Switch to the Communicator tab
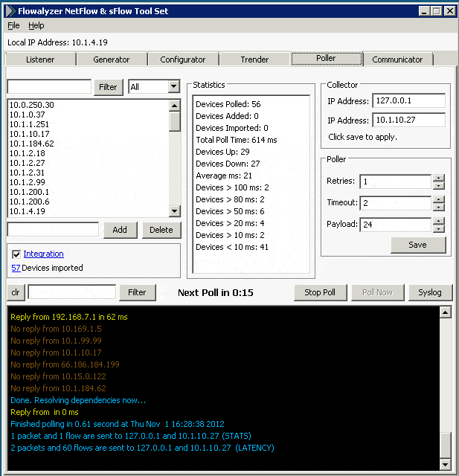 tap(397, 59)
